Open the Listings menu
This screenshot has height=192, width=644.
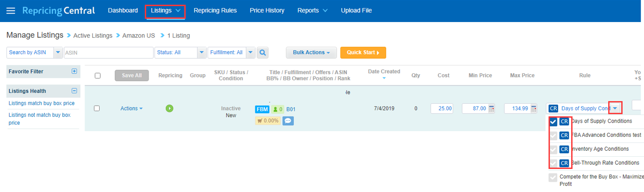pos(165,10)
